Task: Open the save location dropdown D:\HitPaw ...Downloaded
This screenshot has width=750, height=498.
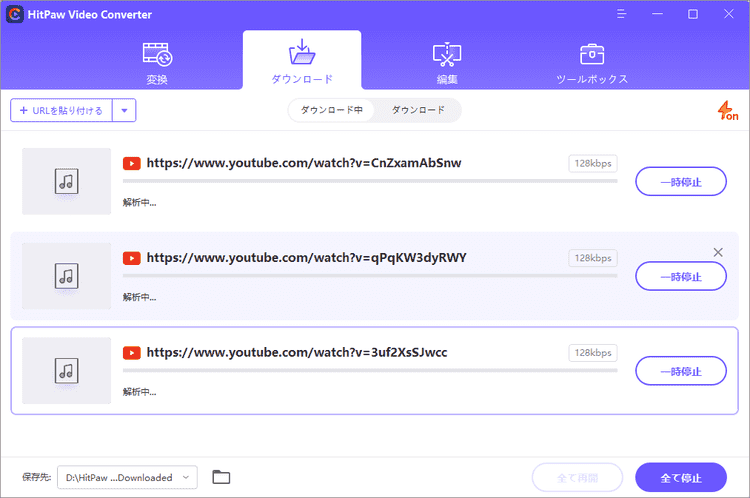Action: [x=127, y=477]
